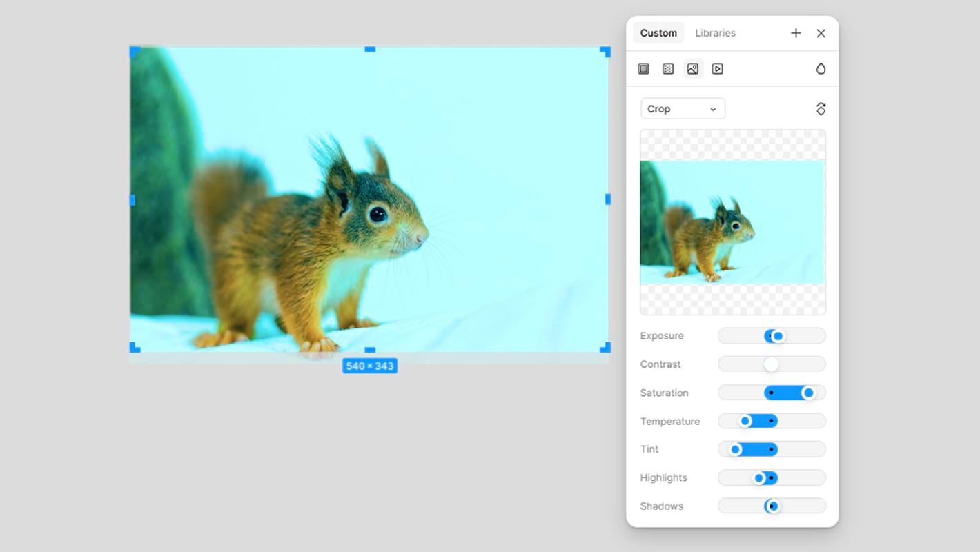Image resolution: width=980 pixels, height=552 pixels.
Task: Select the solid fill type icon
Action: (x=643, y=69)
